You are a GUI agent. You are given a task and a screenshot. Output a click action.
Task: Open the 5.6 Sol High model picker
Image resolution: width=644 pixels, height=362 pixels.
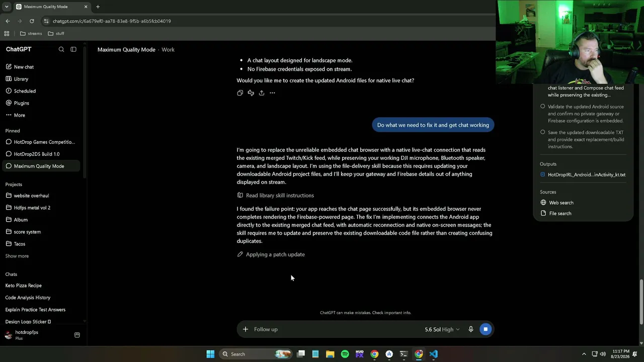[x=442, y=329]
